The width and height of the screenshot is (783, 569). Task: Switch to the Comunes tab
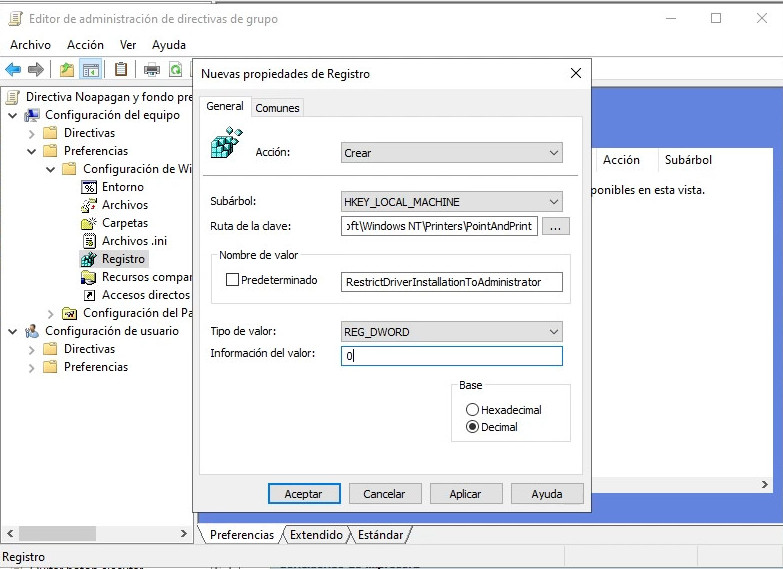point(277,108)
